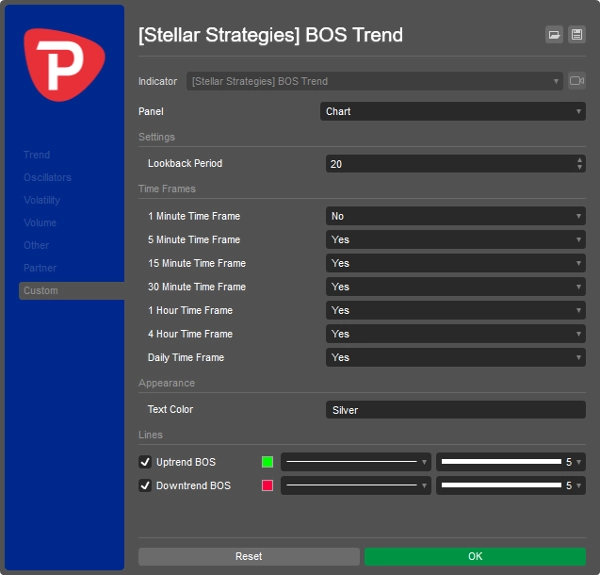Open the Indicator dropdown

374,81
